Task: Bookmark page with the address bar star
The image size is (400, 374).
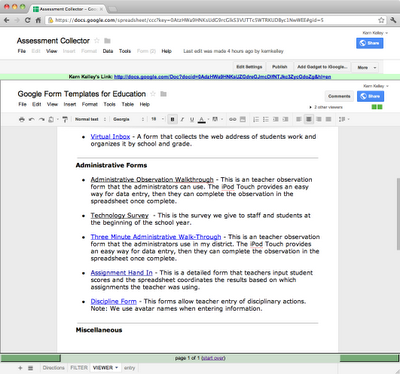Action: pos(381,20)
